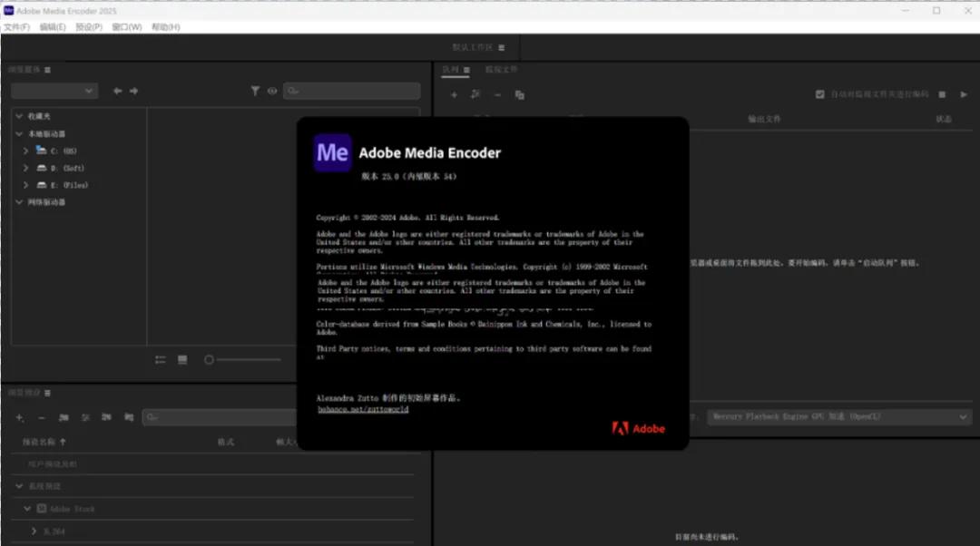Expand the H.264 preset folder
Image resolution: width=980 pixels, height=546 pixels.
pyautogui.click(x=34, y=531)
